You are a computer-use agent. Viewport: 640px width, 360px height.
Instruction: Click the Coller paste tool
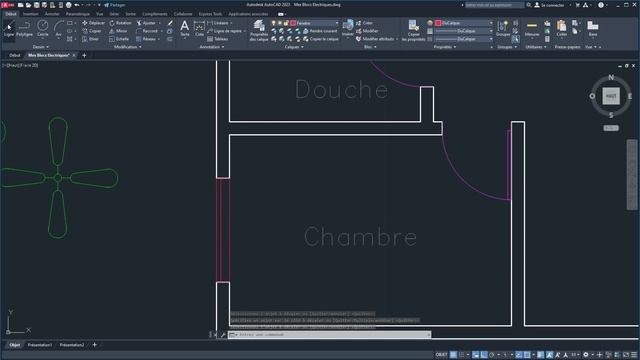[x=562, y=29]
